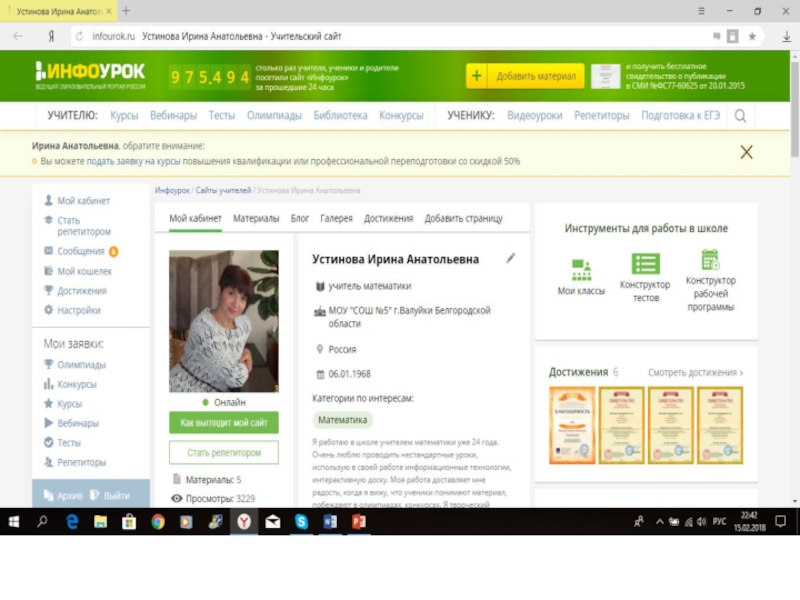Open Skype from the taskbar
Screen dimensions: 800x600
pyautogui.click(x=301, y=521)
